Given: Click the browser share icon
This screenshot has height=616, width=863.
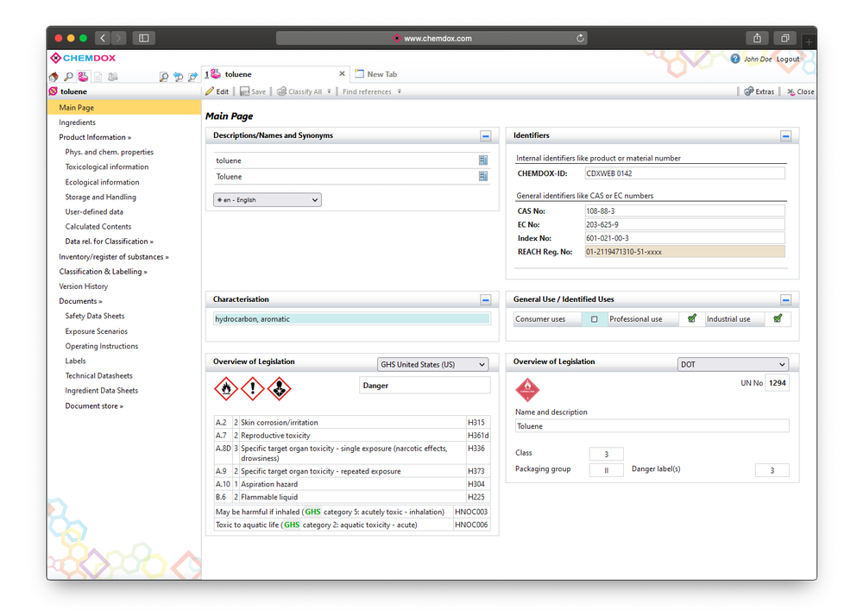Looking at the screenshot, I should coord(758,38).
